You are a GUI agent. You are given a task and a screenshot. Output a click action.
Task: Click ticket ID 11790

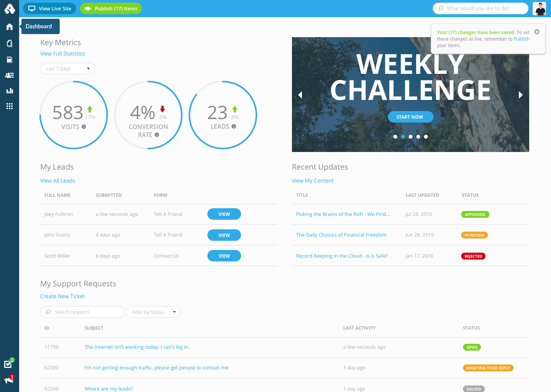click(x=52, y=347)
